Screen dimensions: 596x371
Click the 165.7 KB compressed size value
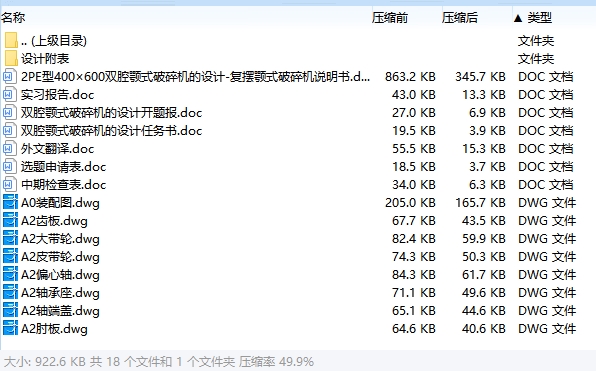click(x=480, y=203)
